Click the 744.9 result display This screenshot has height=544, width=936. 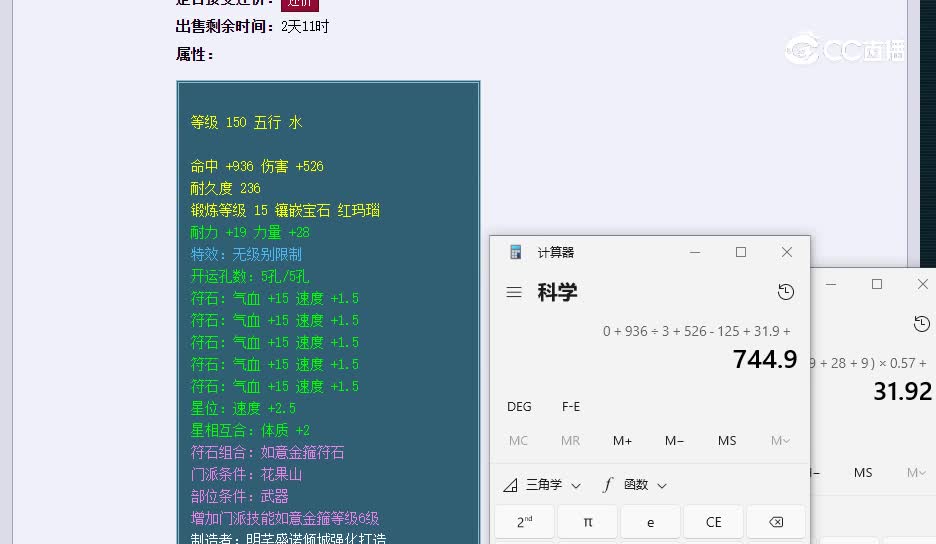pyautogui.click(x=765, y=359)
